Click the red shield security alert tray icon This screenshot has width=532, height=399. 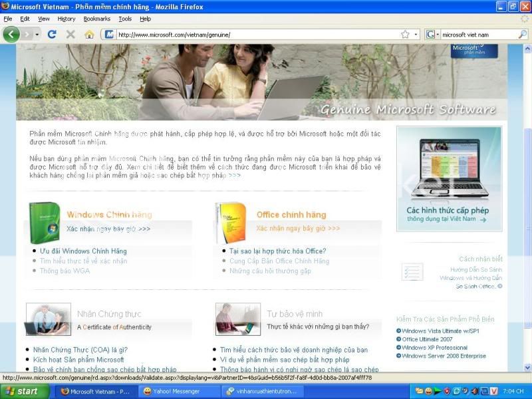coord(447,392)
